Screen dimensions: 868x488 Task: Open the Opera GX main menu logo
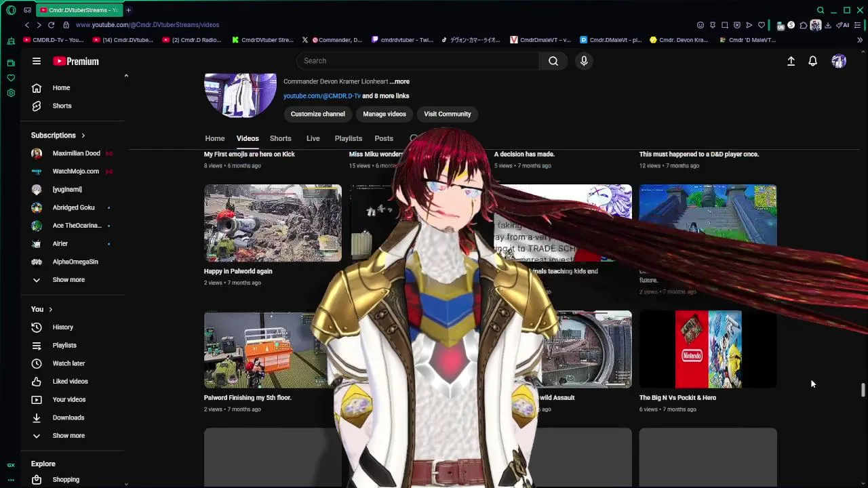(x=11, y=10)
